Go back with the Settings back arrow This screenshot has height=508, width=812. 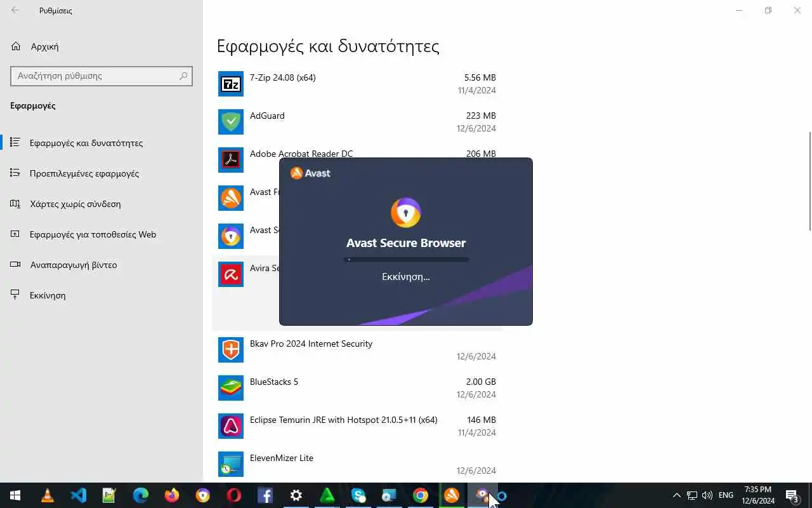point(15,10)
